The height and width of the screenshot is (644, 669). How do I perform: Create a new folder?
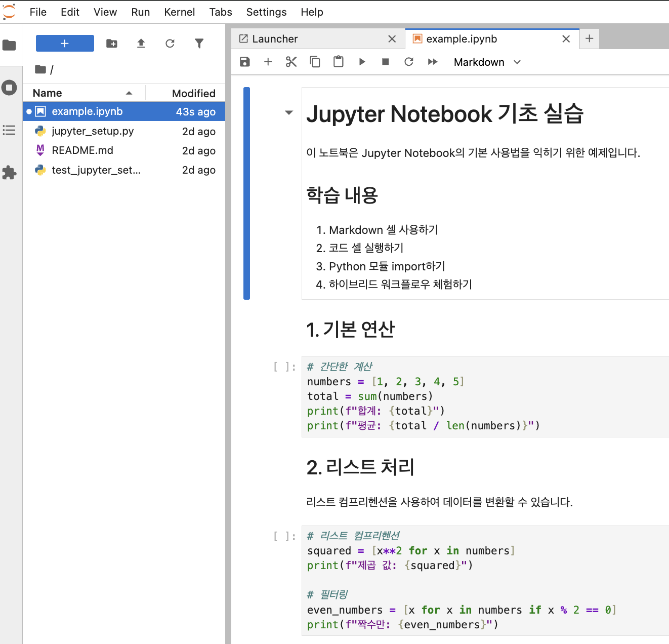[x=112, y=44]
